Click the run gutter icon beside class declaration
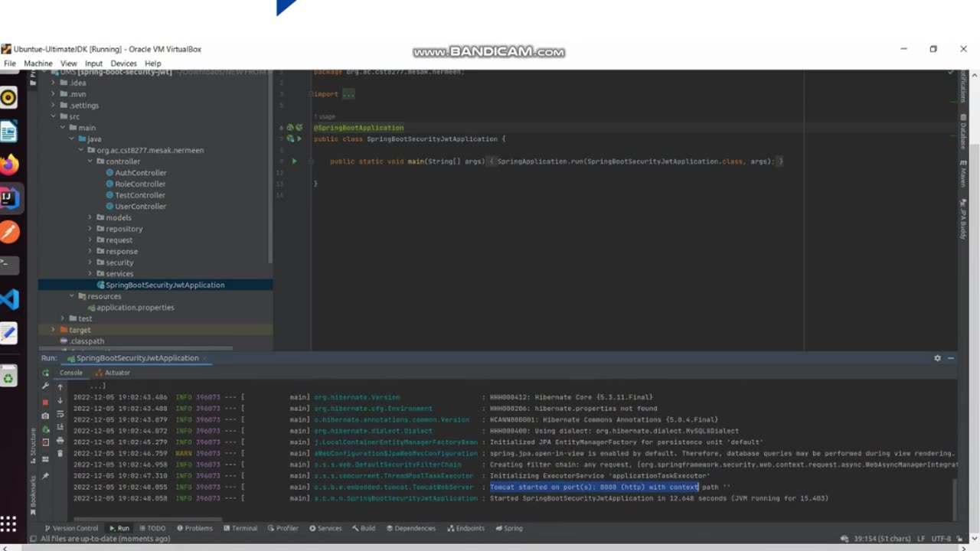 (x=299, y=139)
